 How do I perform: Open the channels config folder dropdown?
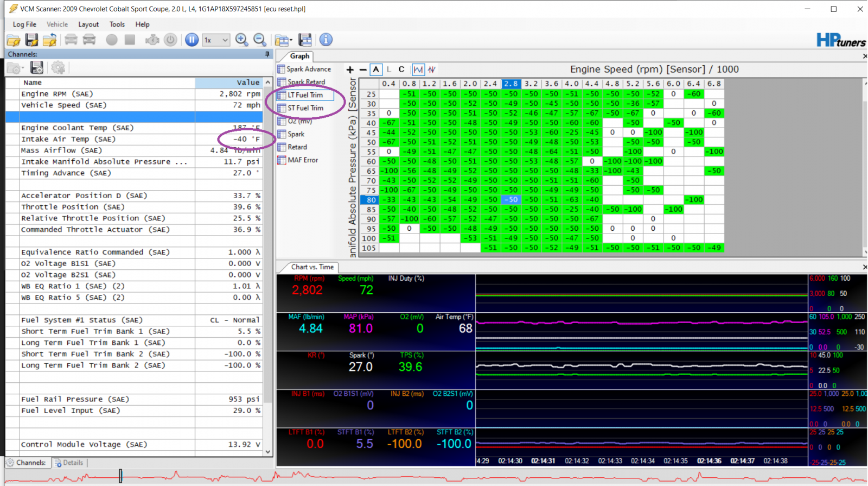15,68
